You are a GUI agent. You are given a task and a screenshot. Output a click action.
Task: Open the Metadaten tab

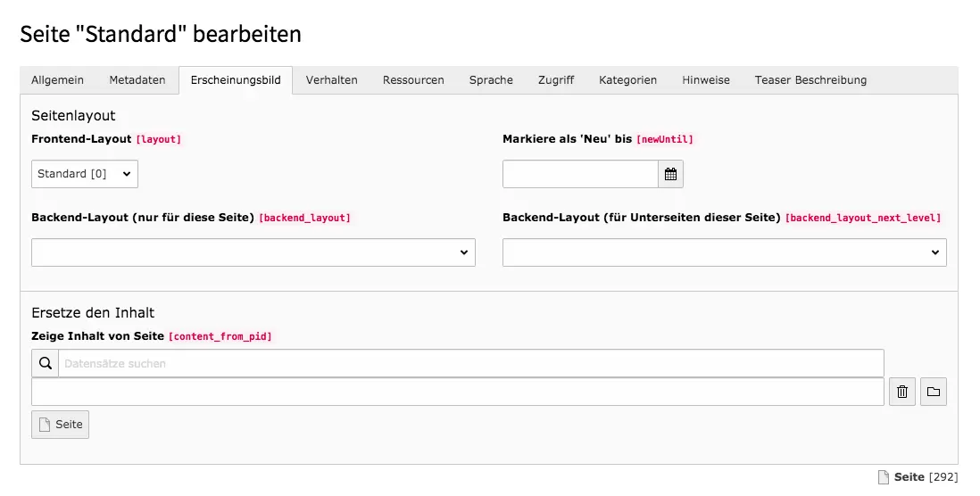[x=137, y=80]
